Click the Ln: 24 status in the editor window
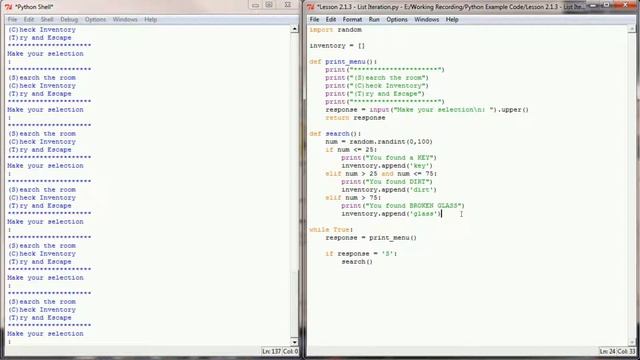This screenshot has height=360, width=640. coord(607,351)
